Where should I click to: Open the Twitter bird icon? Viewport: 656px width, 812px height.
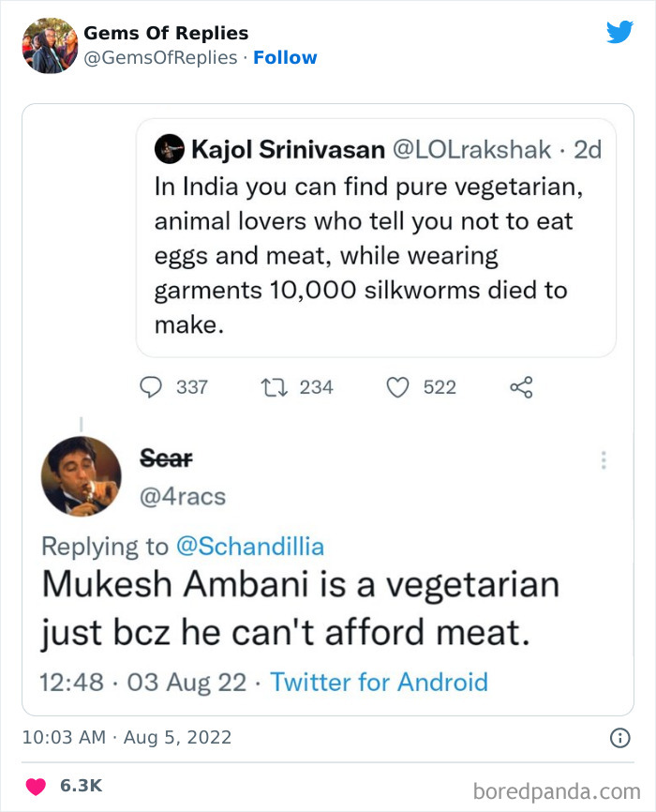coord(620,32)
